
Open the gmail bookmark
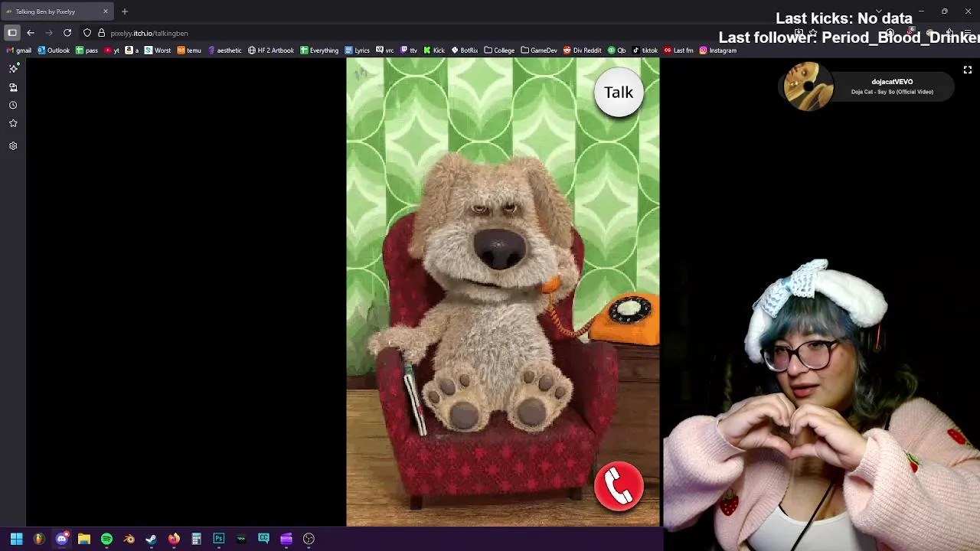point(19,51)
